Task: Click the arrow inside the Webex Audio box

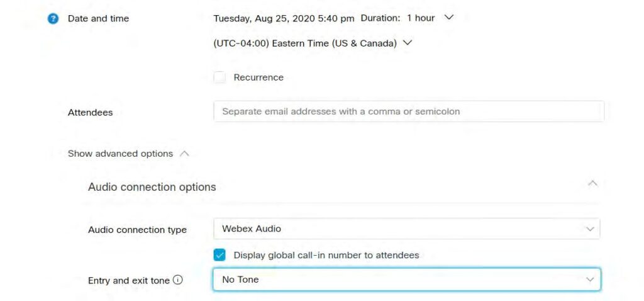Action: coord(589,229)
